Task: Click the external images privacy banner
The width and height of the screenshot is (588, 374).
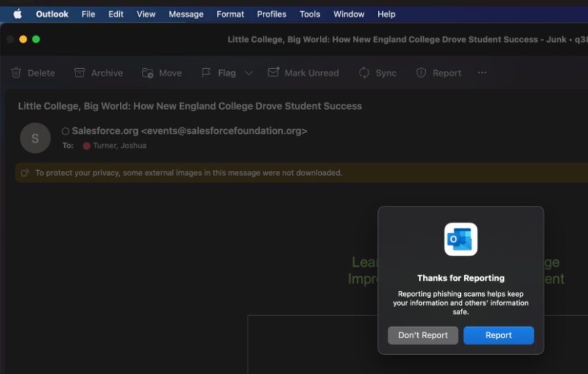Action: [x=301, y=173]
